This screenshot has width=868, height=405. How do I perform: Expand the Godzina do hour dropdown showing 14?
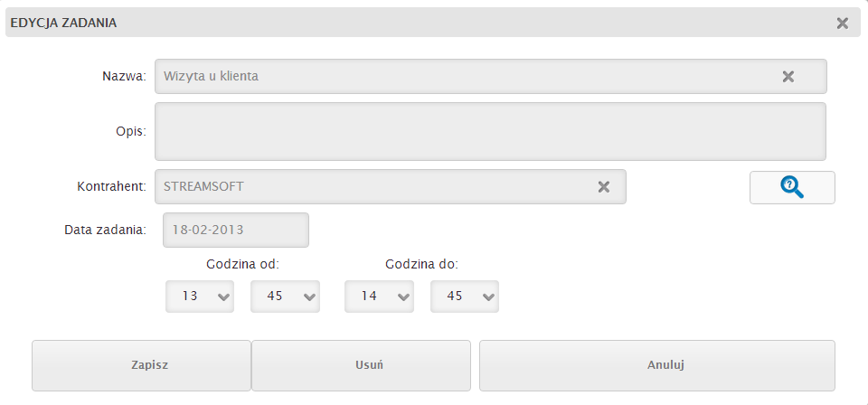point(379,297)
